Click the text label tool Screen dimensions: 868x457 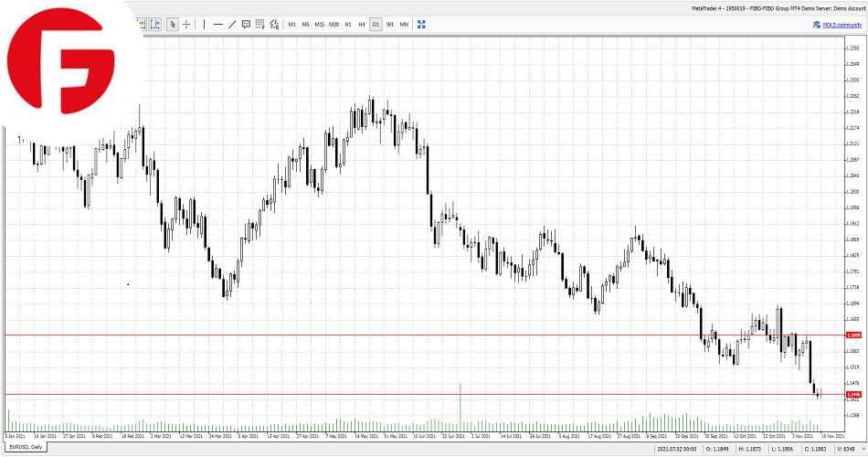[x=246, y=25]
